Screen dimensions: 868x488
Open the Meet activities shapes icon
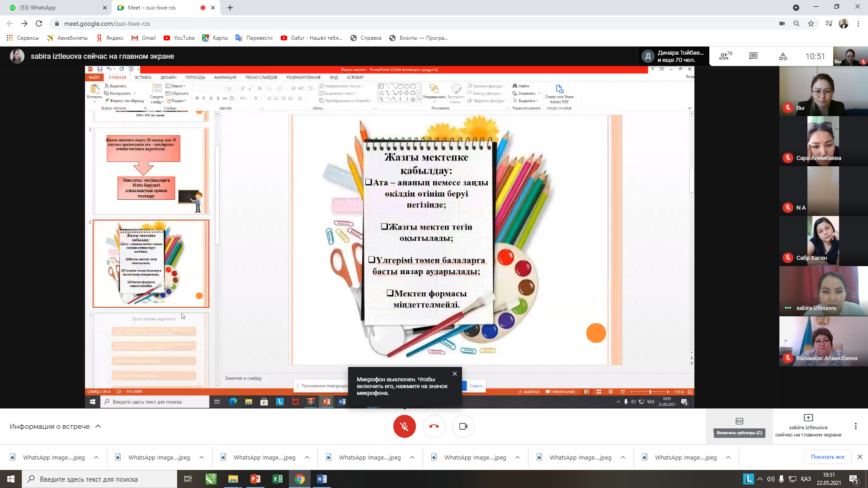[x=783, y=56]
